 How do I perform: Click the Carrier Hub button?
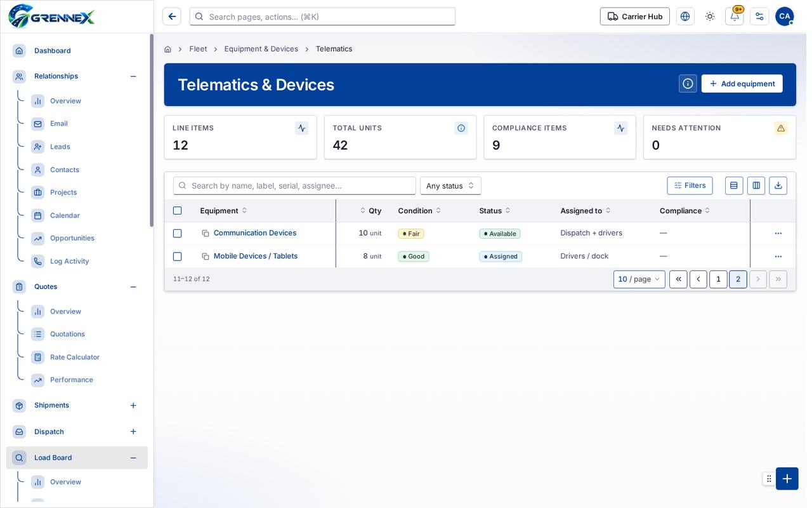(x=635, y=17)
